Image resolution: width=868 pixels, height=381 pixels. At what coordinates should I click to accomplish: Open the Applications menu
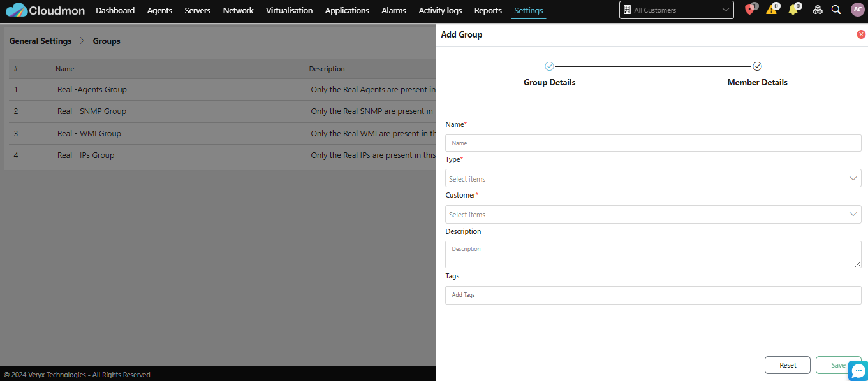347,10
